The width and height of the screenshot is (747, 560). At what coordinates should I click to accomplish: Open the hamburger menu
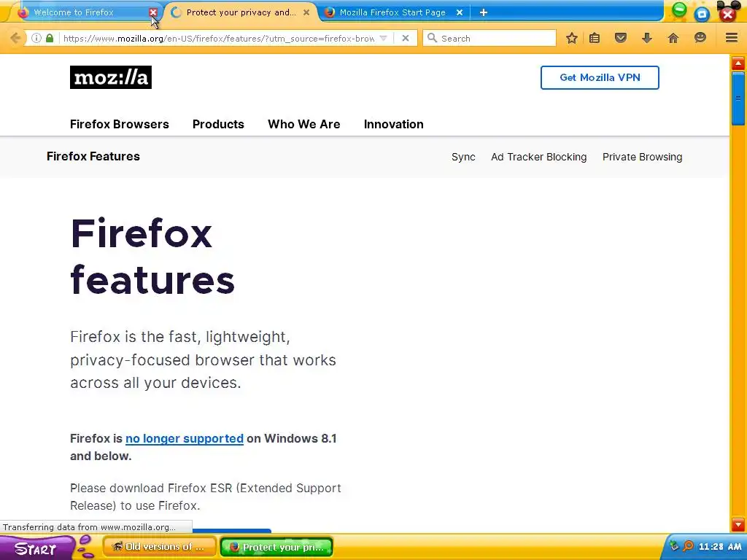coord(732,38)
